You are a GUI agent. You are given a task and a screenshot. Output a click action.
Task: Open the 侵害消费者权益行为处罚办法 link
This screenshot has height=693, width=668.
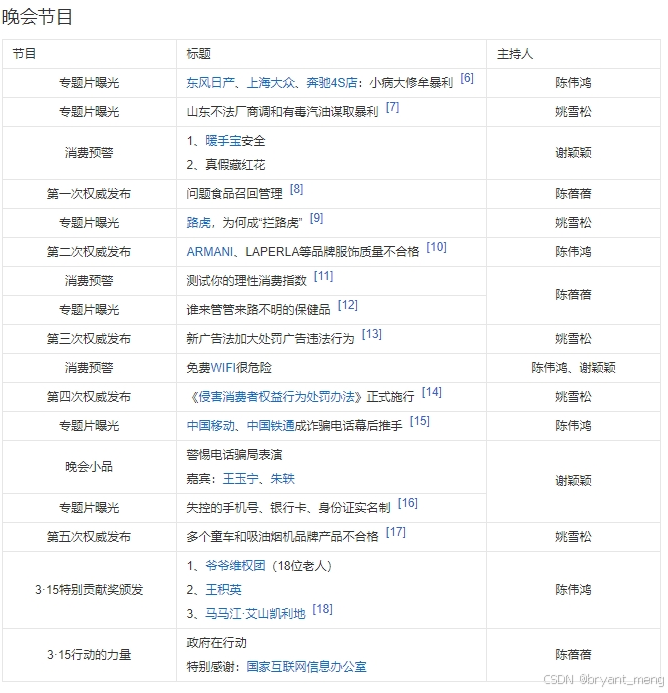[276, 397]
